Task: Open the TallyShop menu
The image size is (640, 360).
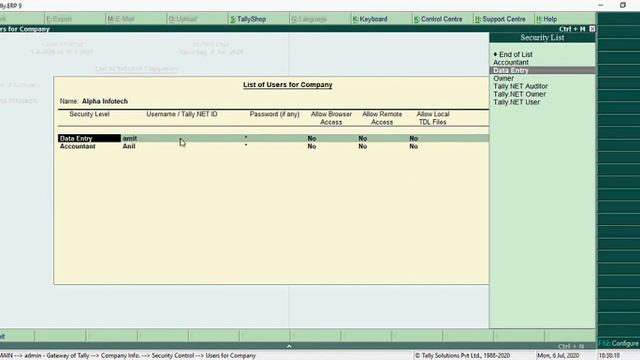Action: pos(248,19)
